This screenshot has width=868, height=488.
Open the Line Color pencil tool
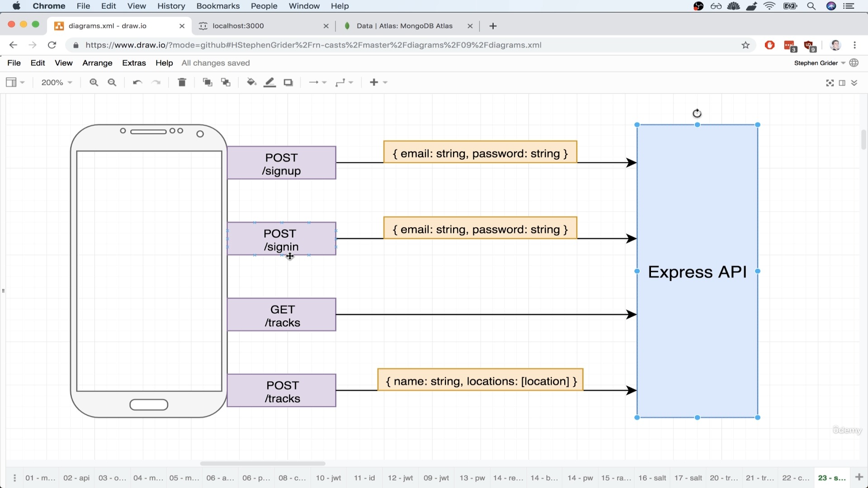point(270,82)
